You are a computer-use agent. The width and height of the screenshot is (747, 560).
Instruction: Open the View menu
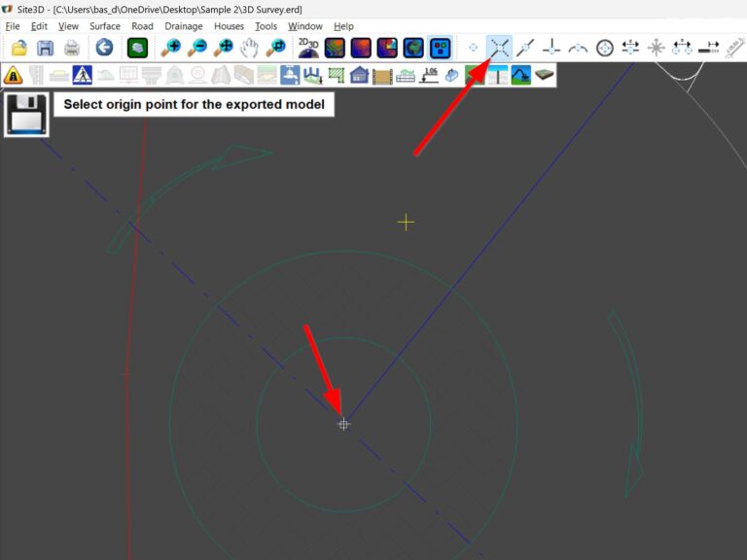click(68, 26)
